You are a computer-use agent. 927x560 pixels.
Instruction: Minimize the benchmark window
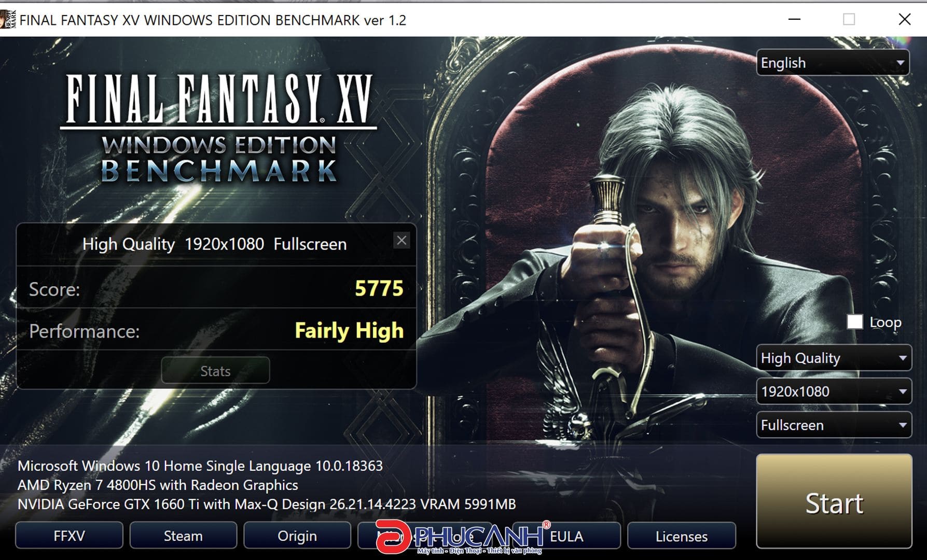click(794, 20)
